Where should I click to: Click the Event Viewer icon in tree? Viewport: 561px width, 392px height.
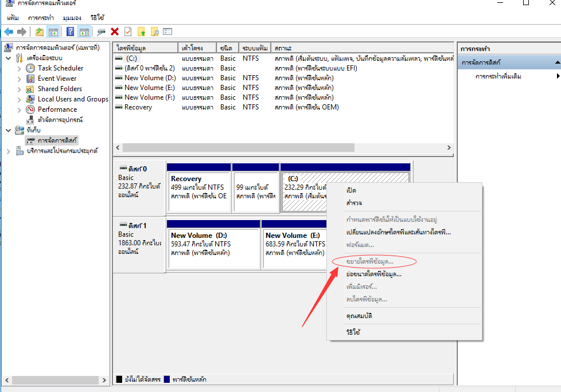tap(30, 79)
